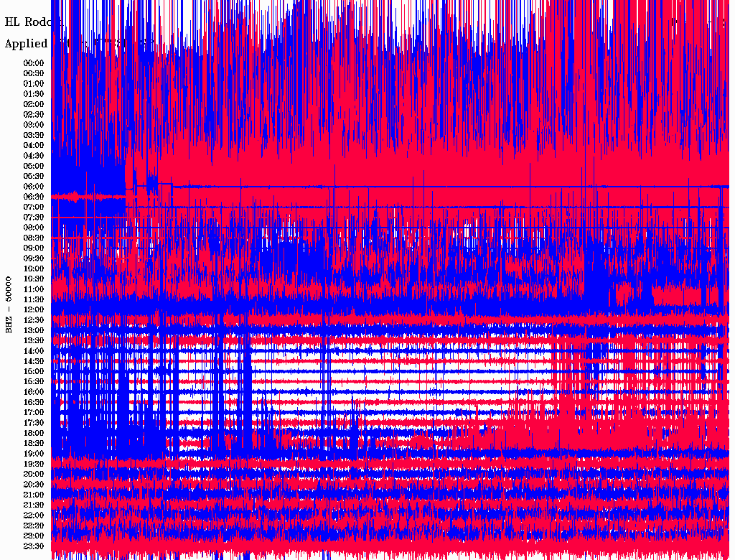Screen dimensions: 735x560
Task: Select the 20:30 time row label
Action: click(34, 485)
